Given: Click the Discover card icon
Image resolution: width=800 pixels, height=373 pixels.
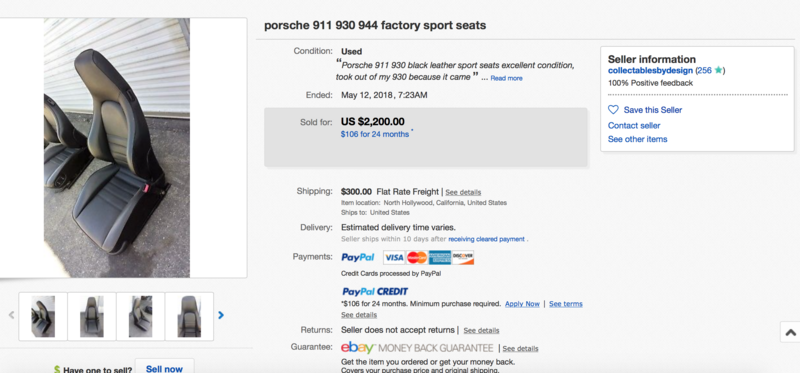Looking at the screenshot, I should [x=463, y=258].
